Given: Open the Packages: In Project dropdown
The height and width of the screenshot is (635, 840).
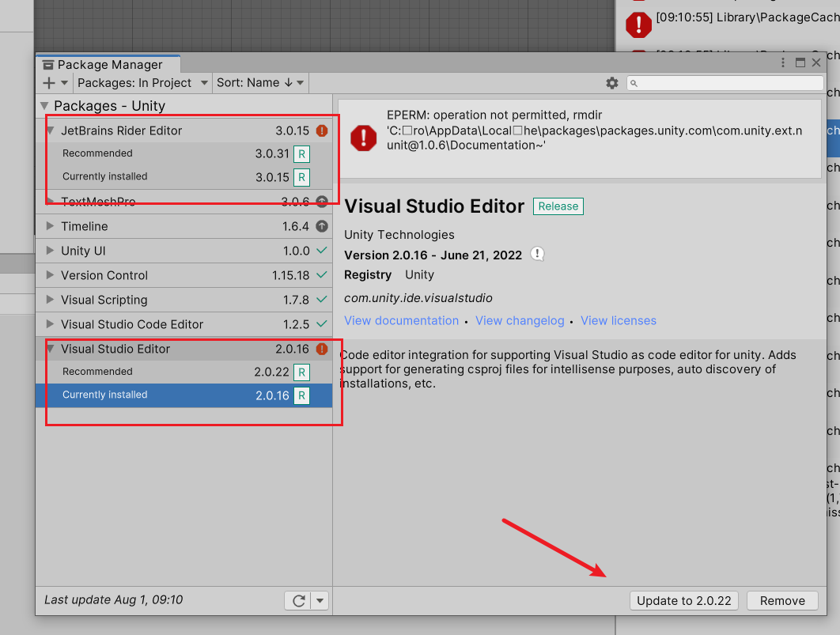Looking at the screenshot, I should 142,83.
